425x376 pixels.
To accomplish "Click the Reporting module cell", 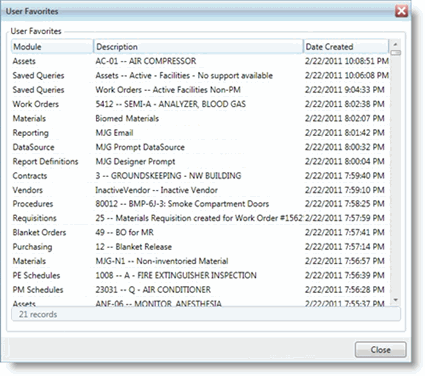I will (x=31, y=133).
